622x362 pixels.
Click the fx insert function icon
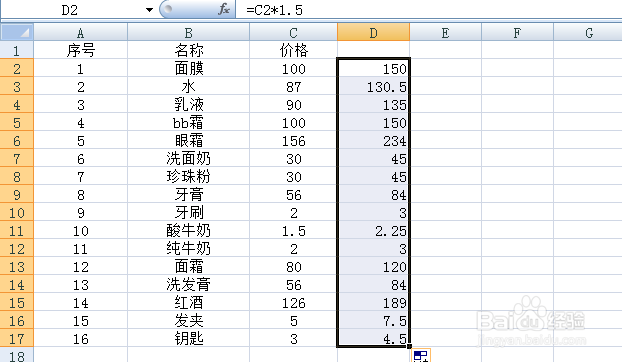click(224, 9)
